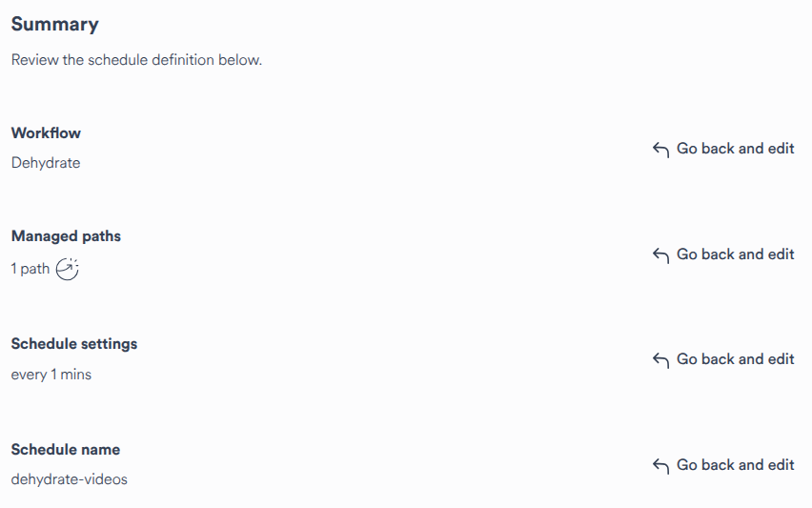Click the back arrow icon beside Schedule name
This screenshot has width=812, height=508.
[x=660, y=466]
